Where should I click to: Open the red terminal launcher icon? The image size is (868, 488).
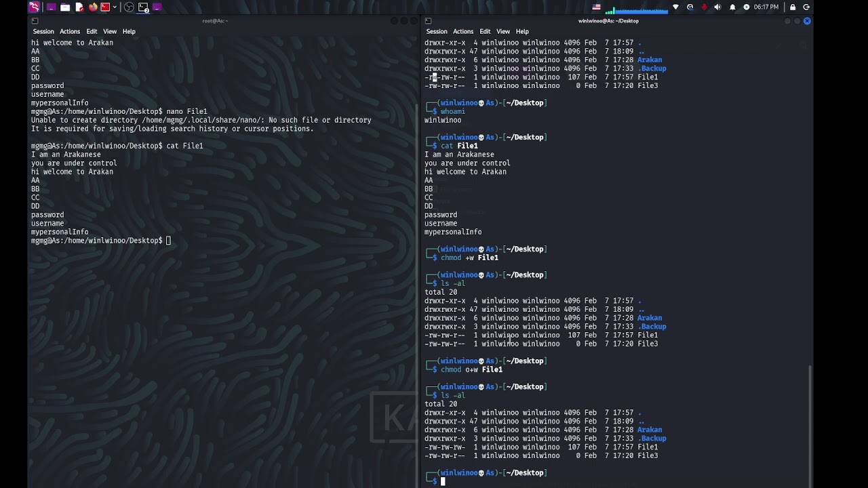(x=105, y=7)
